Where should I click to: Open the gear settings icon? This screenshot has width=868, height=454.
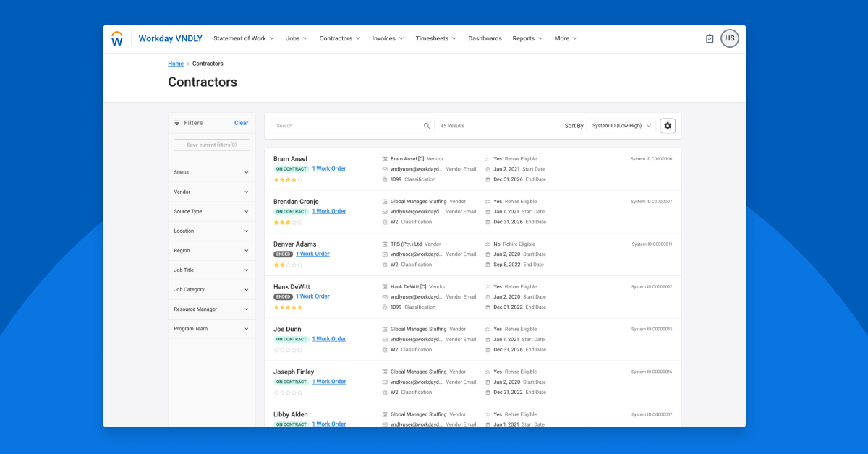coord(668,126)
